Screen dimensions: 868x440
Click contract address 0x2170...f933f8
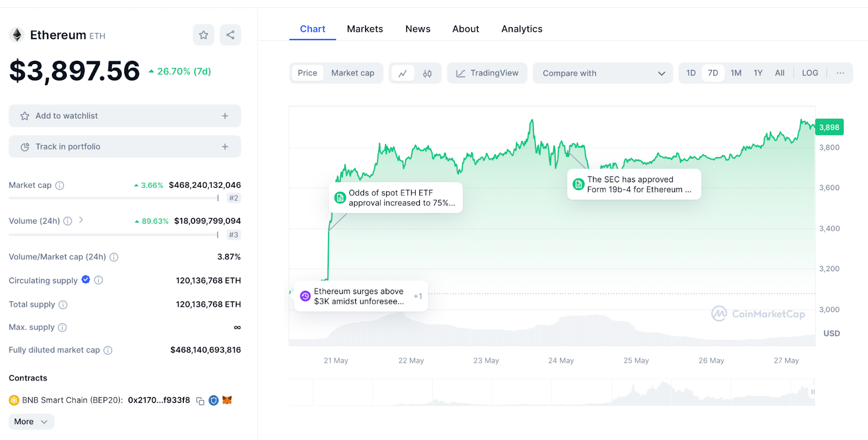(x=159, y=400)
